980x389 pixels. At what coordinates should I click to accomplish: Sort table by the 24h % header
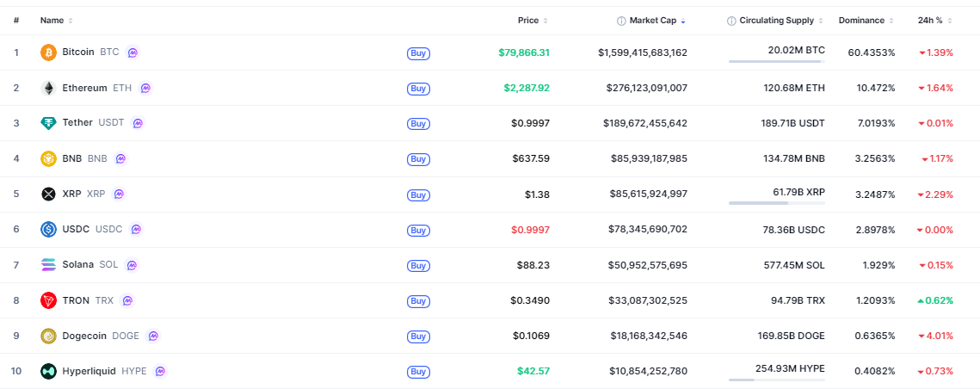click(x=935, y=21)
